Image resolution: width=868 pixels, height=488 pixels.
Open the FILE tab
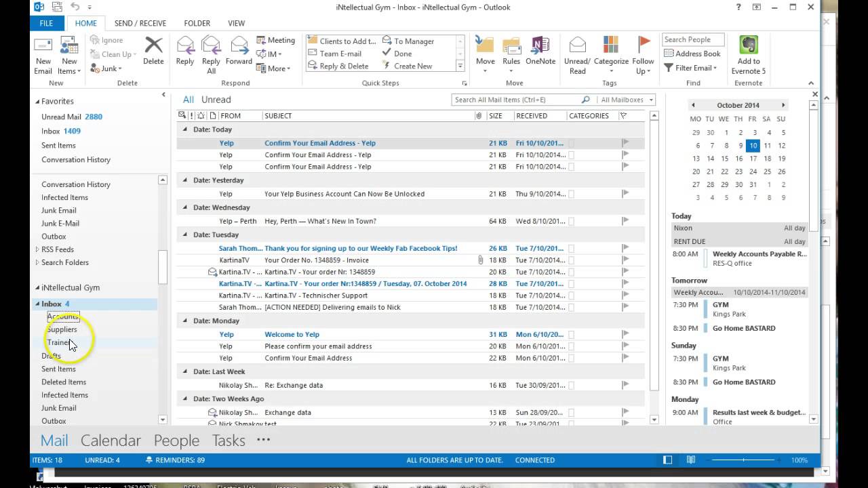[46, 23]
